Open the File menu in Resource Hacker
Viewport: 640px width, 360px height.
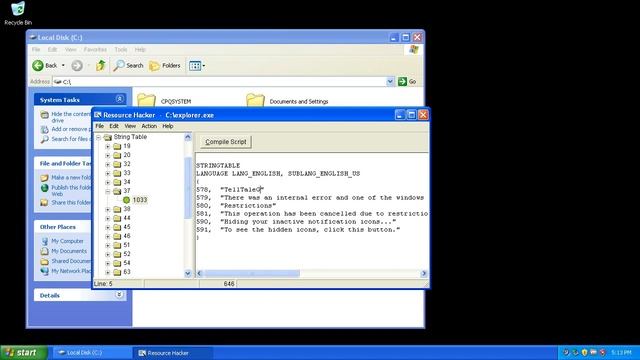pos(100,126)
